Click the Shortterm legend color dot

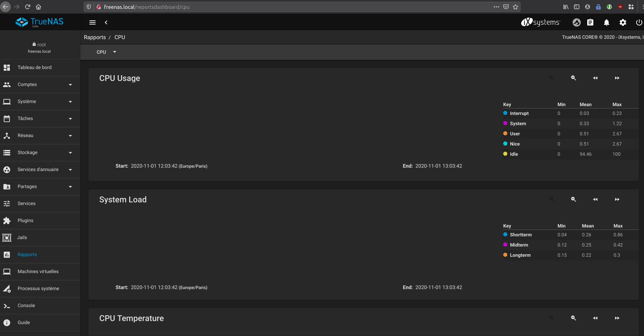tap(505, 235)
